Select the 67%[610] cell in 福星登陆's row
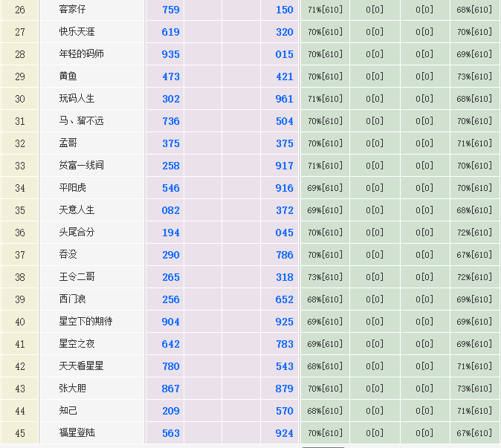The height and width of the screenshot is (448, 501). point(474,433)
